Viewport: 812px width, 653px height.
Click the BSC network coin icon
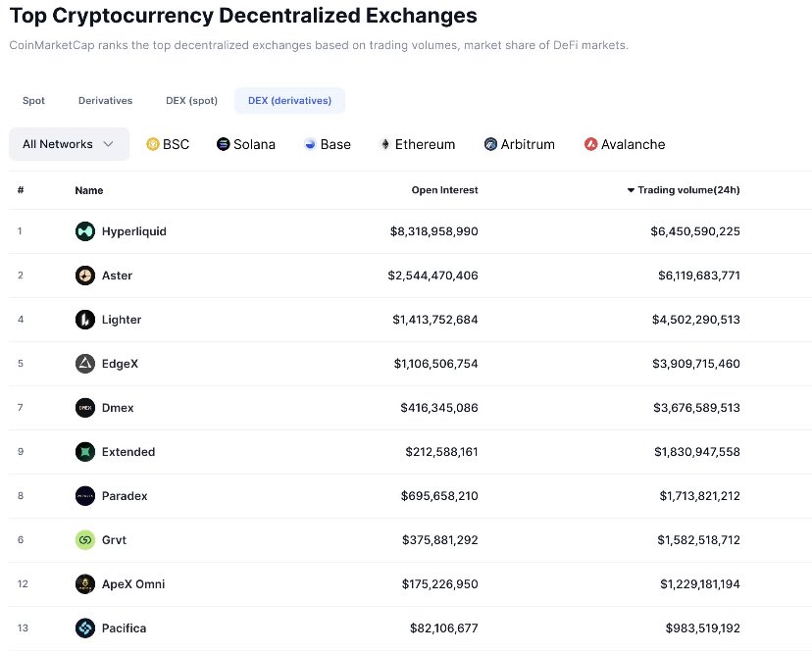pos(152,144)
